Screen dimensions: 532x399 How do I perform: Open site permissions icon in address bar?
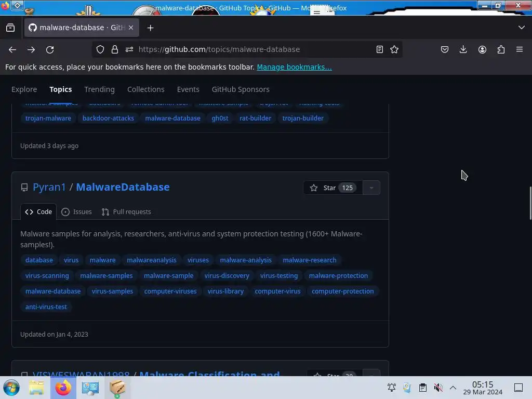[129, 49]
